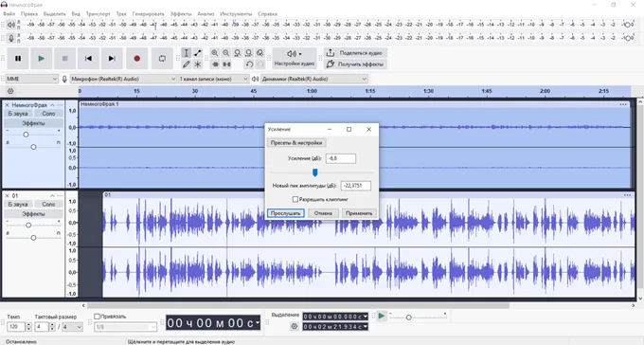The width and height of the screenshot is (644, 345).
Task: Skip to start of project
Action: click(x=88, y=59)
